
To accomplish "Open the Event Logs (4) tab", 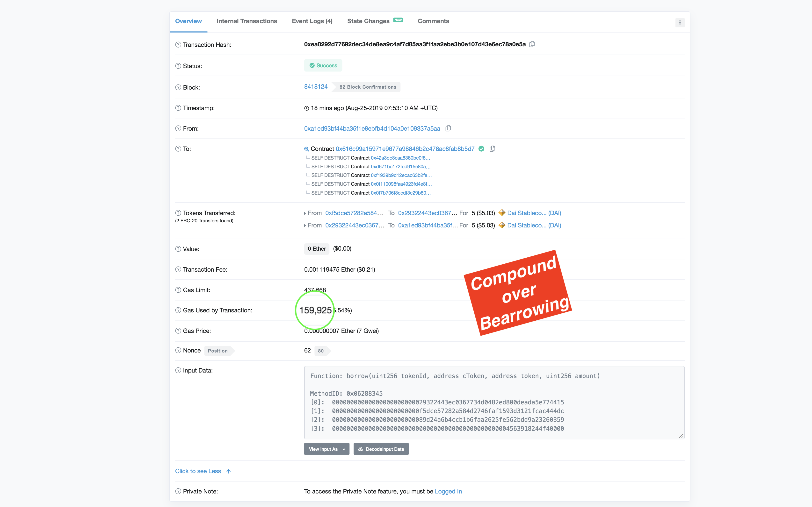I will 312,21.
